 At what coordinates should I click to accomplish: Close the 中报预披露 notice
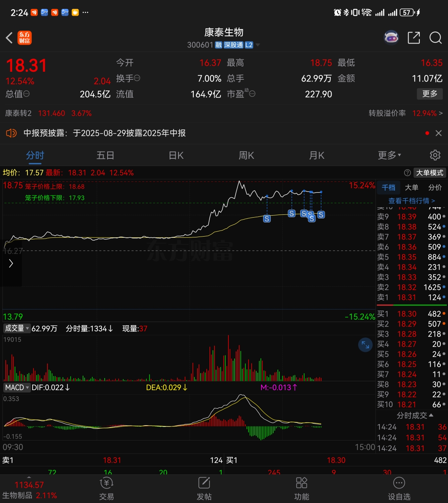(439, 133)
